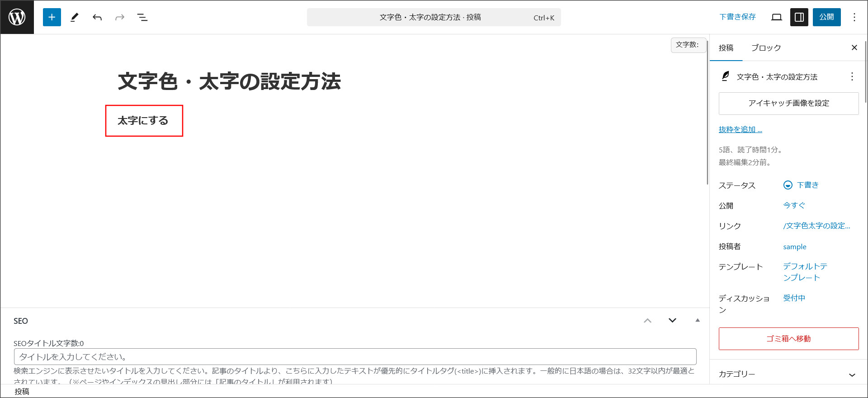Open the permalink /文字色太字の設定 link setting
Screen dimensions: 868x398
pyautogui.click(x=817, y=226)
